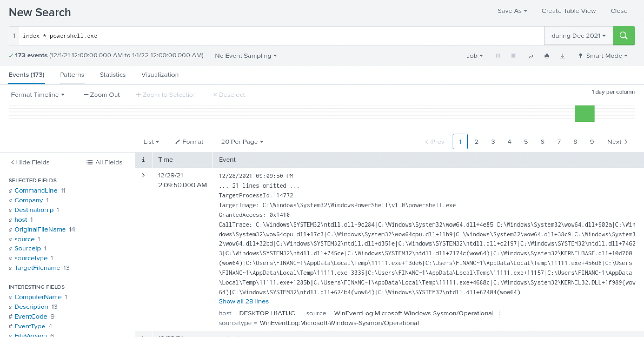Expand first event row with the chevron
Image resolution: width=644 pixels, height=337 pixels.
(x=144, y=175)
